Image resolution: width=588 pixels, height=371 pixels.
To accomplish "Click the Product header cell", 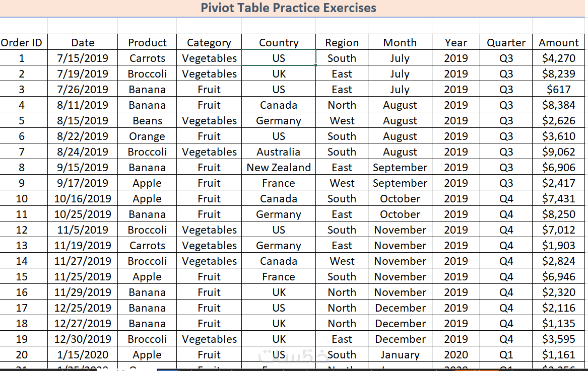I will 147,43.
